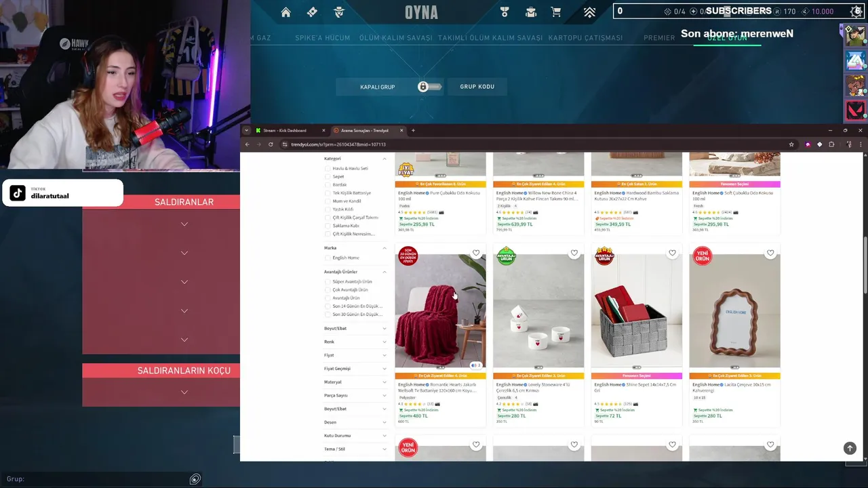Open a new browser tab

point(414,130)
